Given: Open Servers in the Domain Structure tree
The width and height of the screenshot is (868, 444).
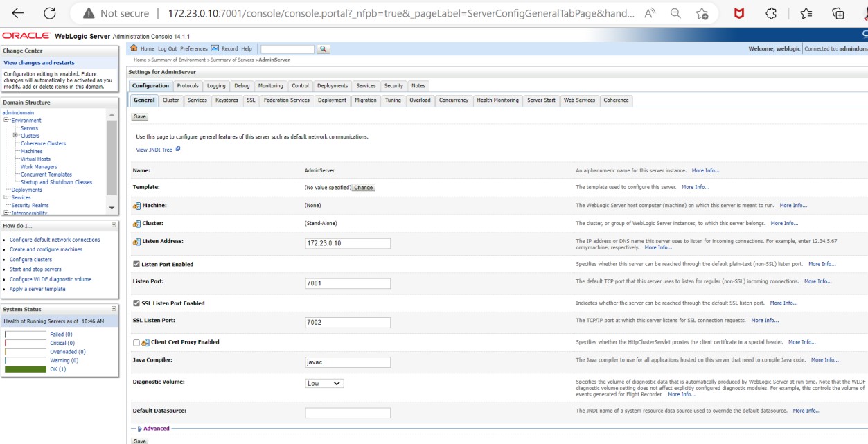Looking at the screenshot, I should click(x=29, y=128).
